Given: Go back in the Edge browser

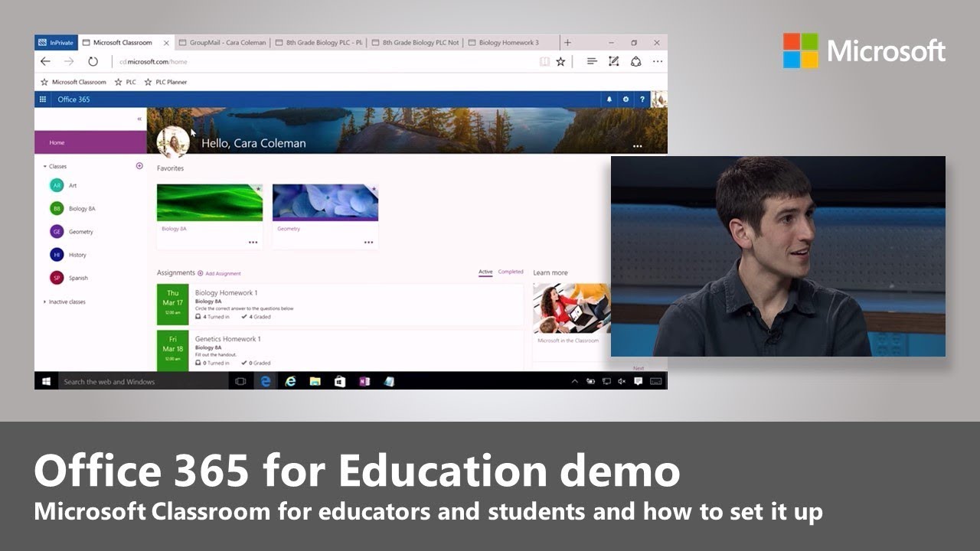Looking at the screenshot, I should tap(45, 61).
